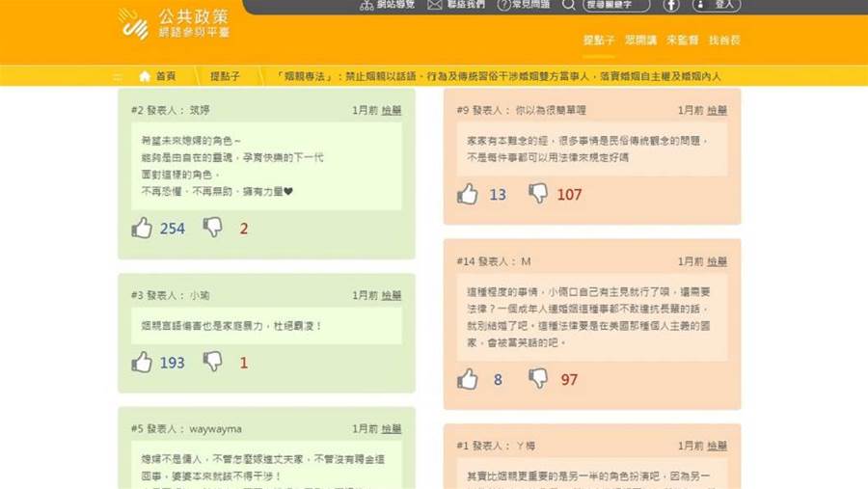868x489 pixels.
Task: Report comment #3 via 檢舉
Action: coord(392,295)
